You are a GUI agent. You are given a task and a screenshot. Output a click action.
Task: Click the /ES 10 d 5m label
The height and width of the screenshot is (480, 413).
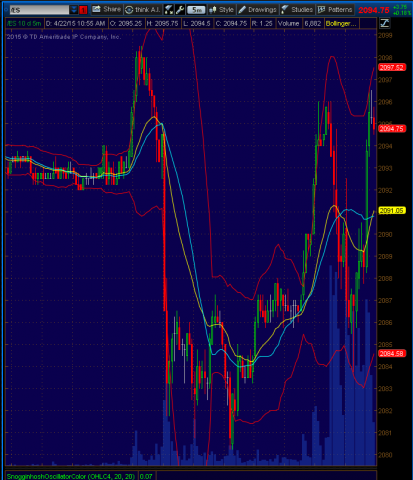click(x=24, y=23)
